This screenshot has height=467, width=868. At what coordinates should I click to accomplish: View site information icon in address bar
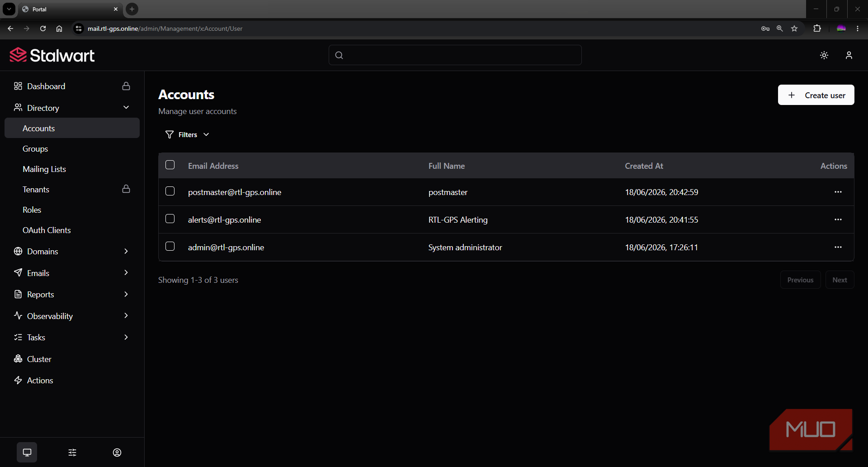[79, 29]
